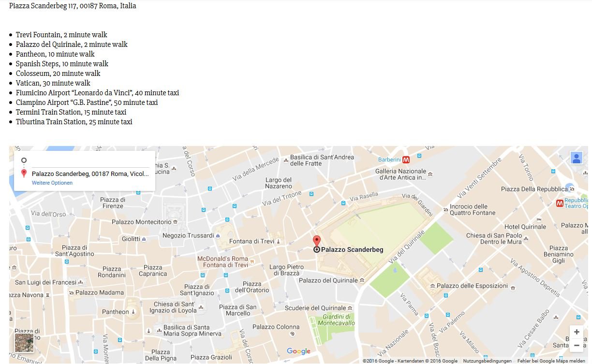Zoom in with the plus button
The image size is (592, 364).
577,332
